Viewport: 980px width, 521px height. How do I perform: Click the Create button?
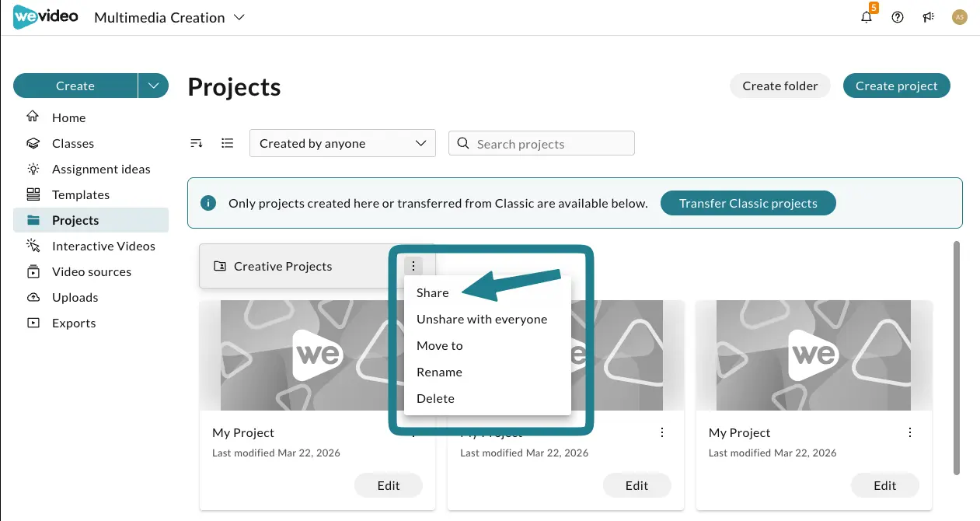(75, 86)
